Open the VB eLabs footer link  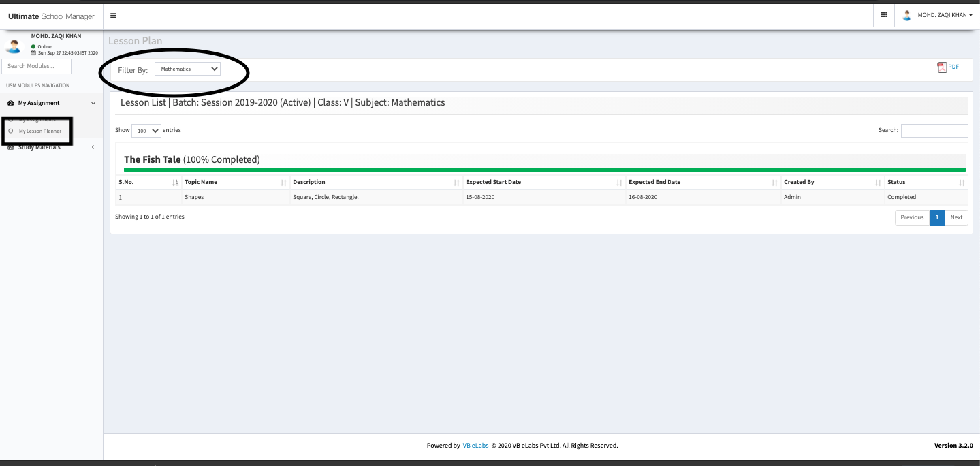pos(475,446)
